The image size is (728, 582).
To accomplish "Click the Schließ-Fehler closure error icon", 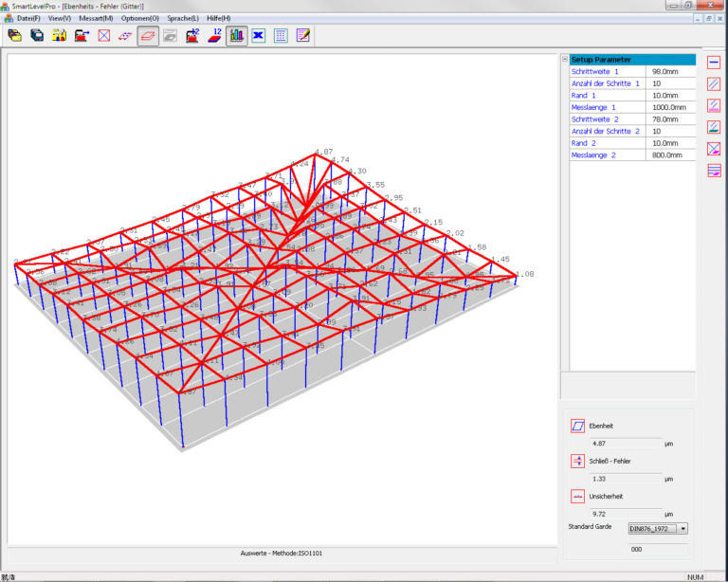I will [x=577, y=462].
